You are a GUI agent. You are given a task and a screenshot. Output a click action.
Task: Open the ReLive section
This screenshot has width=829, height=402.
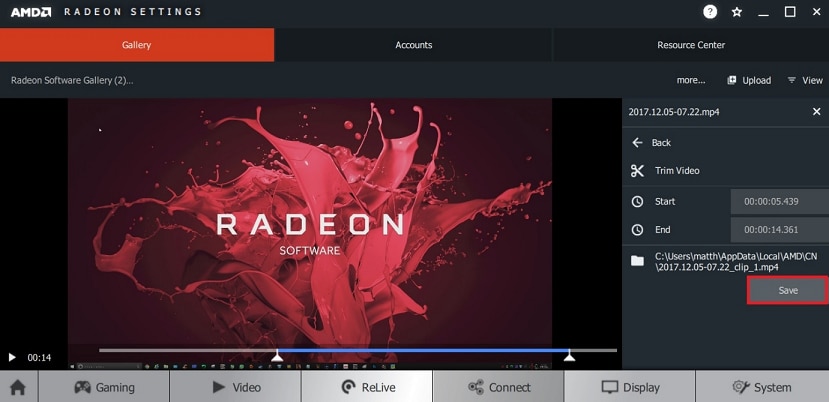click(x=367, y=387)
